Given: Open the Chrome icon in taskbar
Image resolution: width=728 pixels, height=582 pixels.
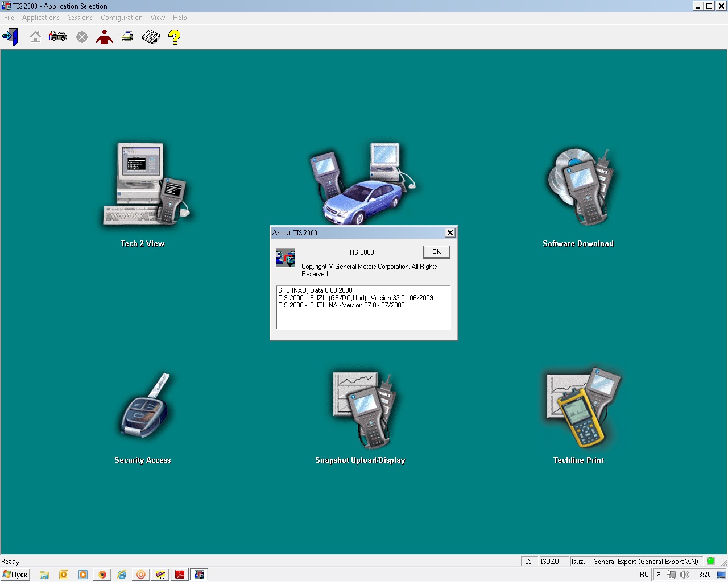Looking at the screenshot, I should [102, 575].
